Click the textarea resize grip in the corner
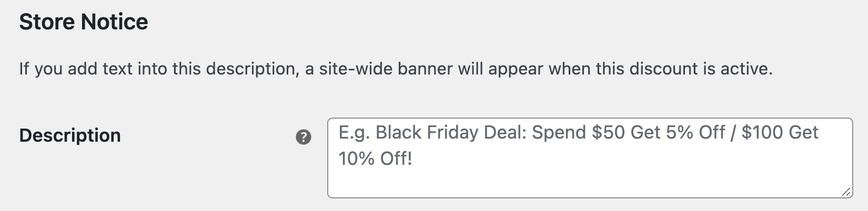 click(x=846, y=192)
